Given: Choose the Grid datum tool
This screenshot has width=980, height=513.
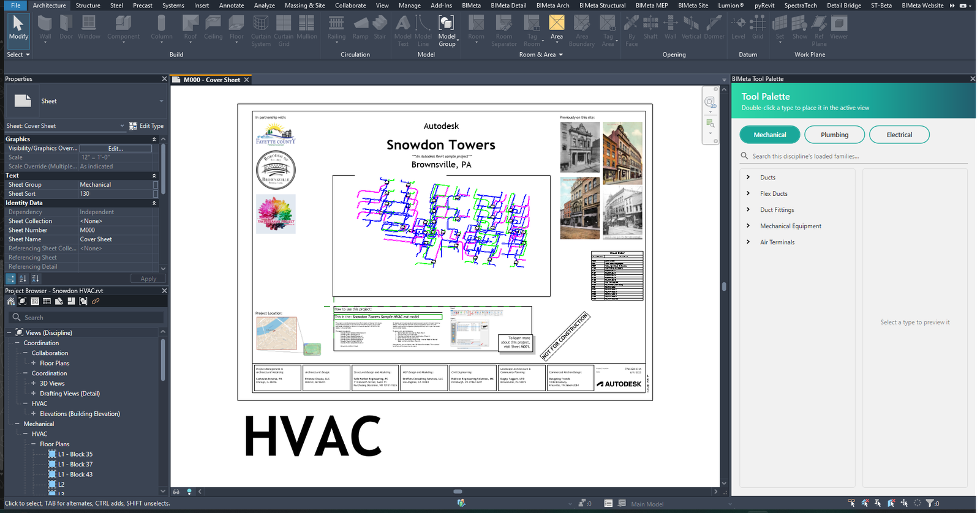Looking at the screenshot, I should pos(758,28).
